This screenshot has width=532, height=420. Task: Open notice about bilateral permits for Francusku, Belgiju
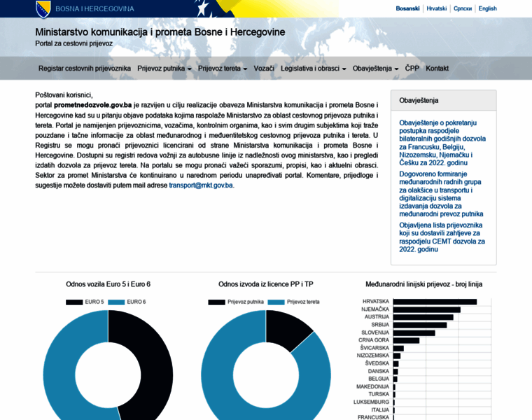pos(442,143)
